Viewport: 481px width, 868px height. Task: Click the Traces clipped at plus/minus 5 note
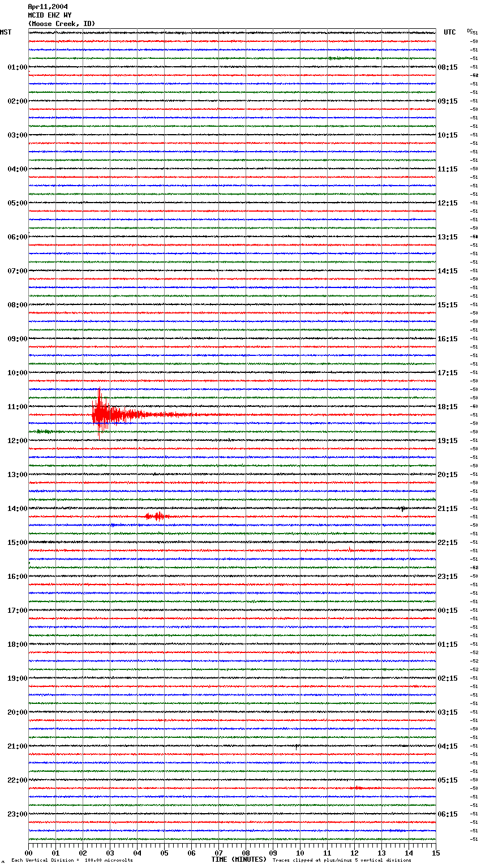pos(342,861)
